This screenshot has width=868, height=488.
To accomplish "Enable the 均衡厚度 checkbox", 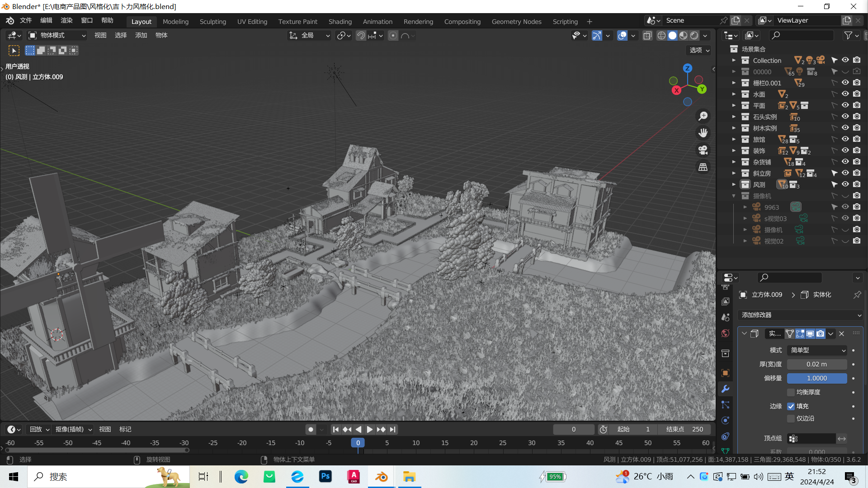I will pyautogui.click(x=791, y=392).
